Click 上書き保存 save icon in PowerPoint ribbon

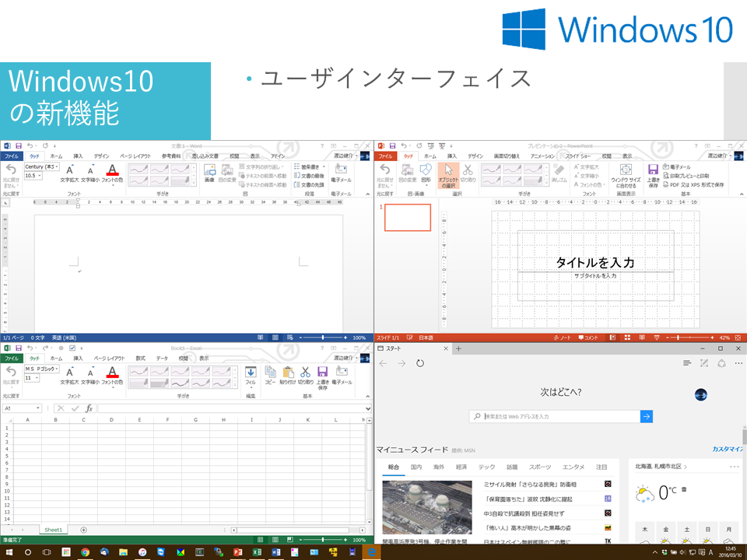tap(653, 169)
